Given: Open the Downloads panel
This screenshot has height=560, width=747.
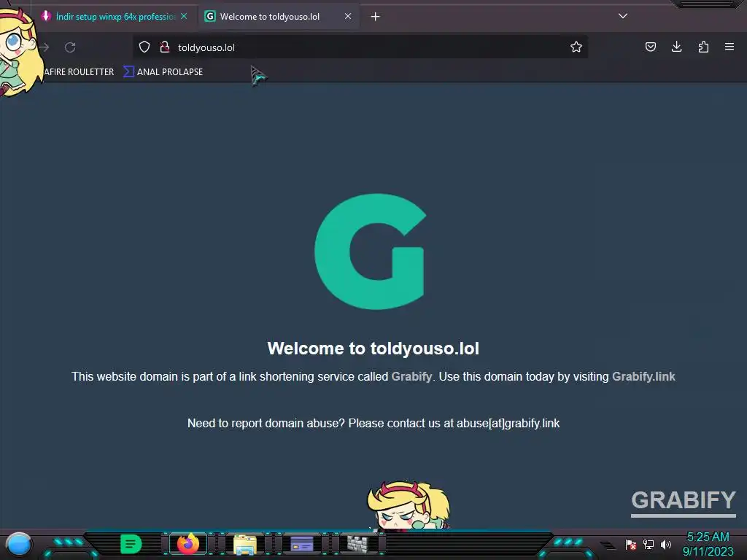Looking at the screenshot, I should [x=676, y=47].
